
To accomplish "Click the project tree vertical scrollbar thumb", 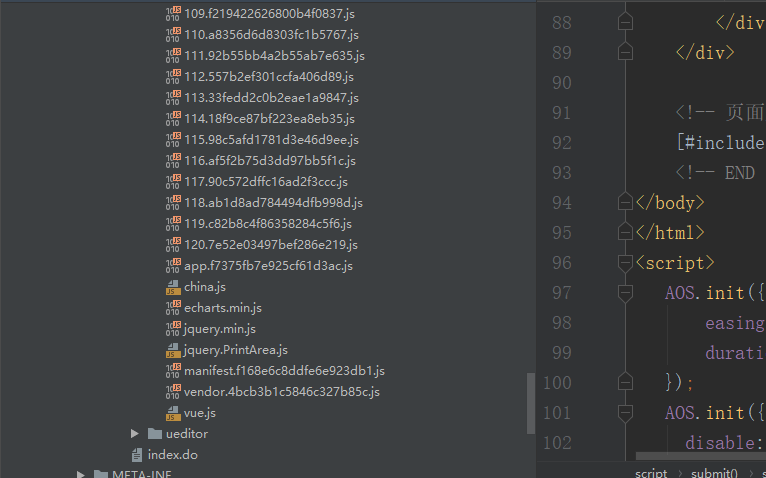I will point(531,403).
